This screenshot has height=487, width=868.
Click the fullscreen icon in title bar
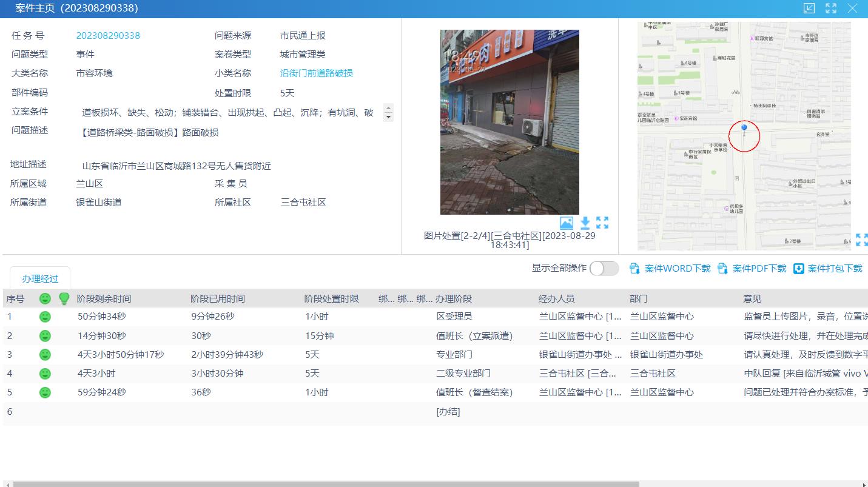(x=831, y=8)
